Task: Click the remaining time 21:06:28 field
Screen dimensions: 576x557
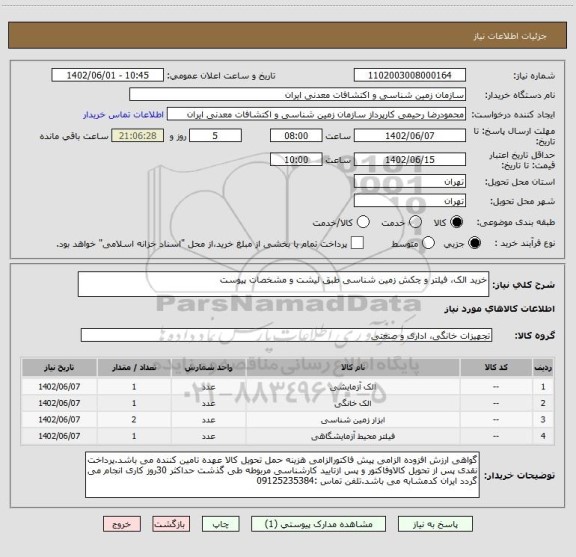Action: [138, 136]
